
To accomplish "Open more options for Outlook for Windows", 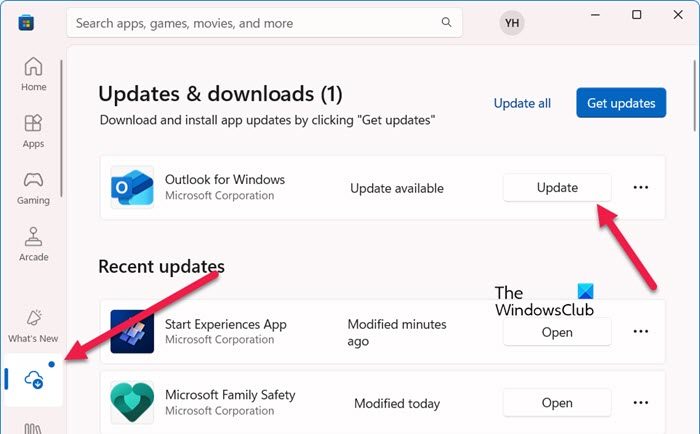I will [641, 187].
